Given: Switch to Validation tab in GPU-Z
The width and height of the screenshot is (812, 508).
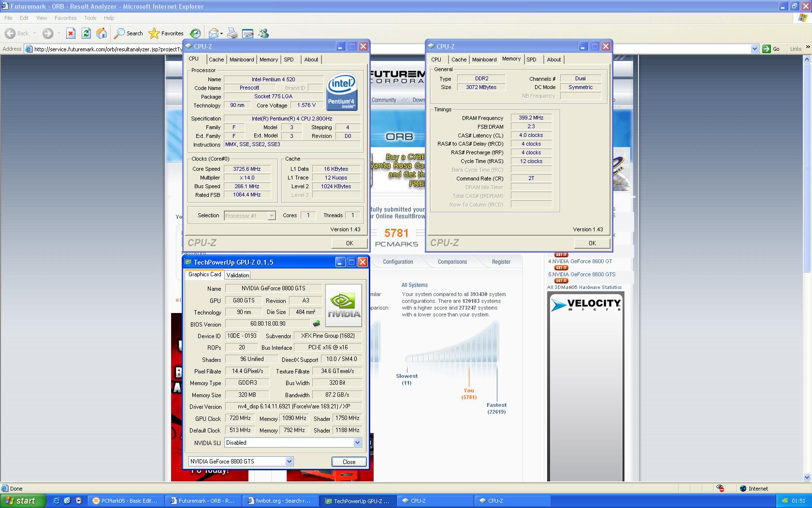Looking at the screenshot, I should [x=238, y=275].
